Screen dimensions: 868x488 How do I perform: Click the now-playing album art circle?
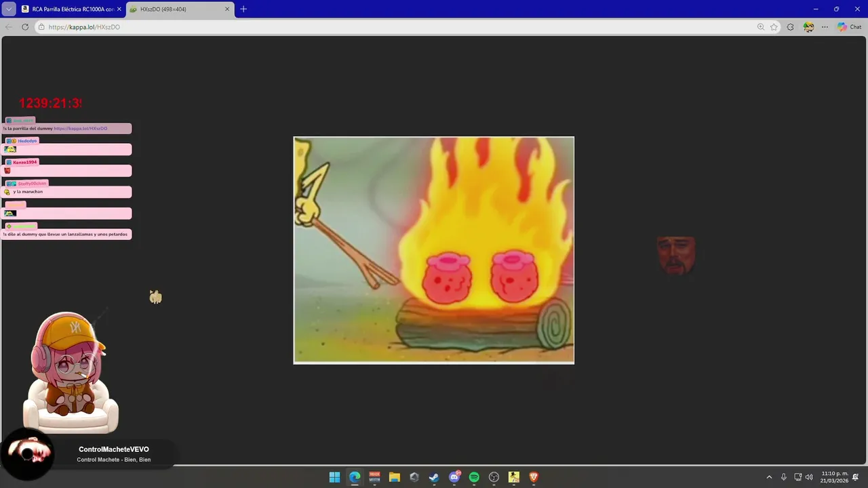[27, 453]
